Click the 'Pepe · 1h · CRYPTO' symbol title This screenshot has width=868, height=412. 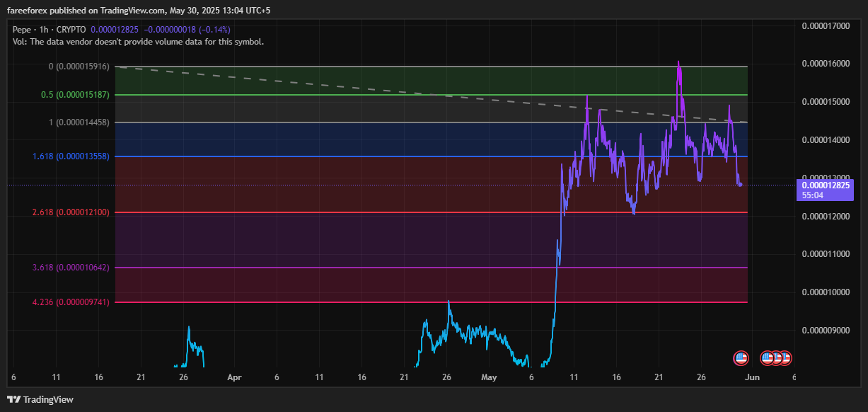50,30
